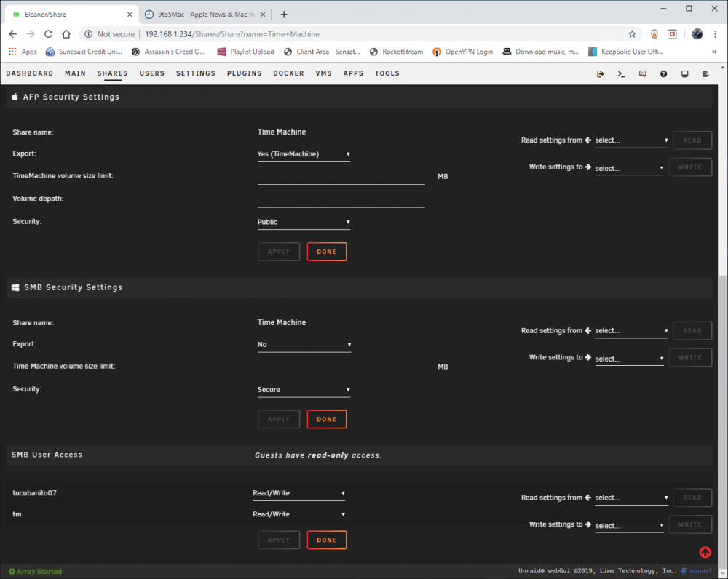Click Done in SMB Security Settings

pos(327,419)
